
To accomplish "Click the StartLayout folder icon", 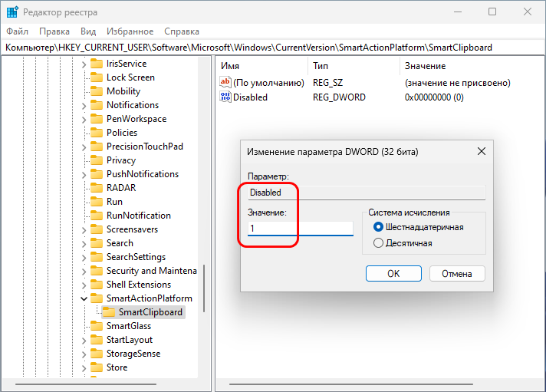I will tap(97, 340).
